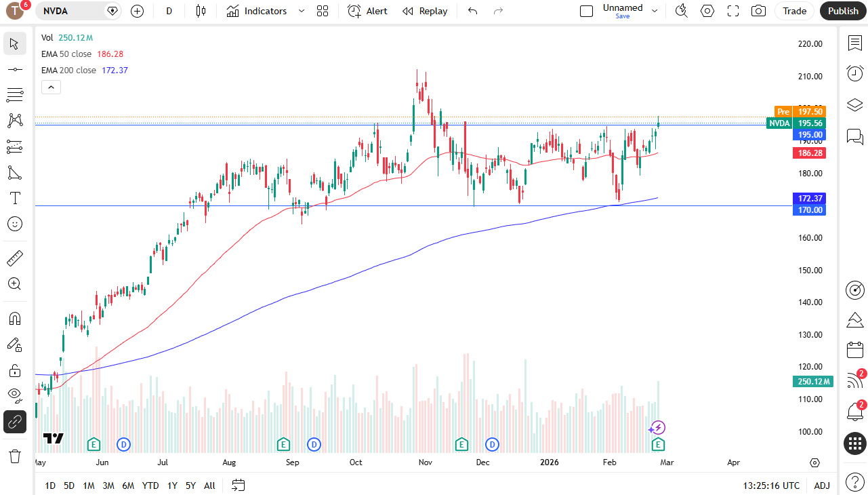Set the date range to 5D

[x=69, y=486]
